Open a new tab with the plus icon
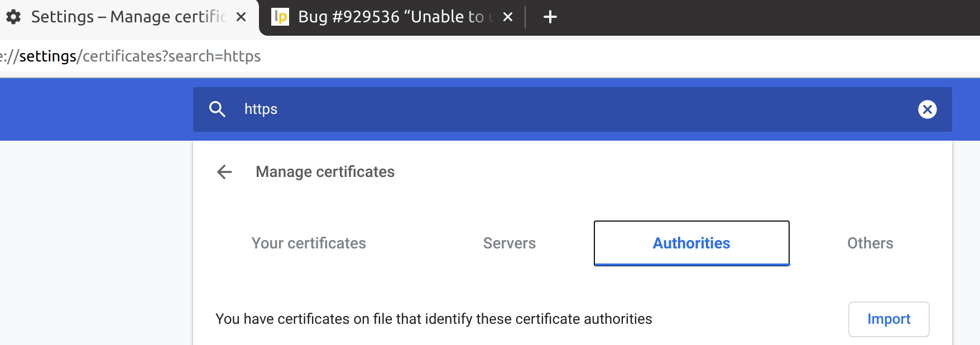Screen dimensions: 980x345 [550, 17]
